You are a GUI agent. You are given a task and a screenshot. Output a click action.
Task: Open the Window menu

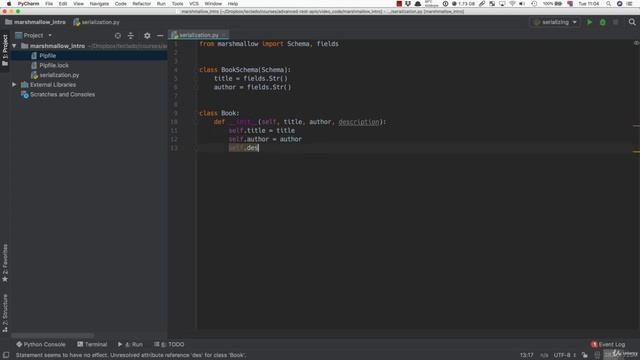click(x=213, y=4)
